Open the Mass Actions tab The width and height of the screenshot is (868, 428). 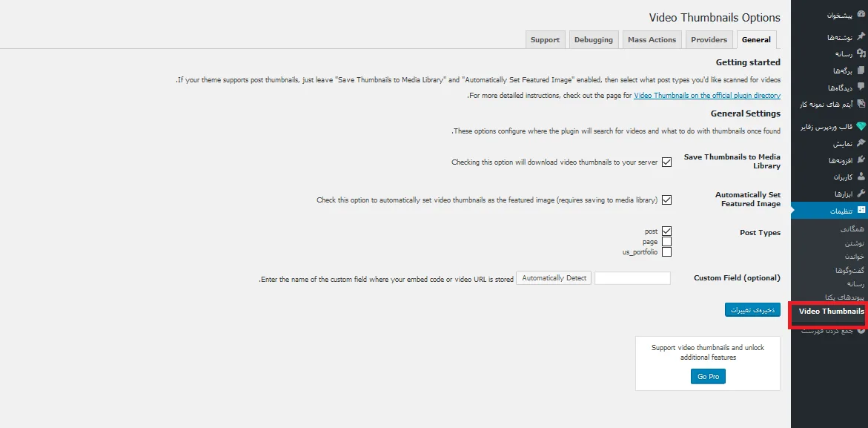(652, 40)
